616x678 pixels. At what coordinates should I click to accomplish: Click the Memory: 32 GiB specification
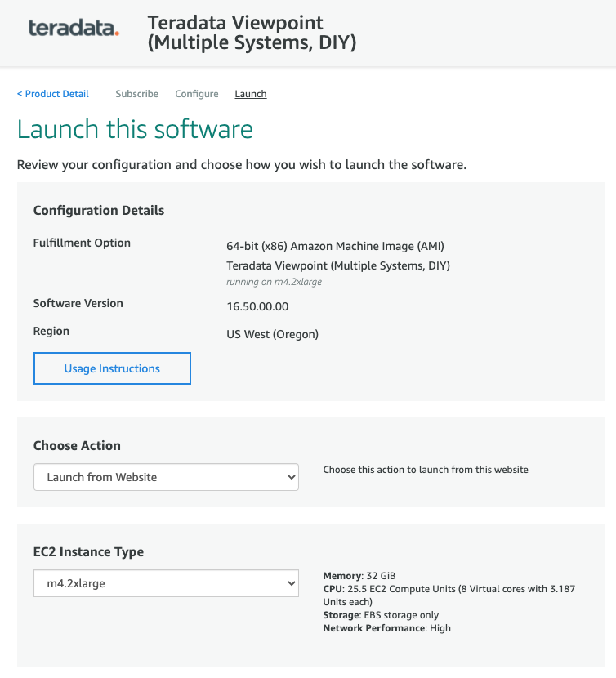click(x=359, y=576)
